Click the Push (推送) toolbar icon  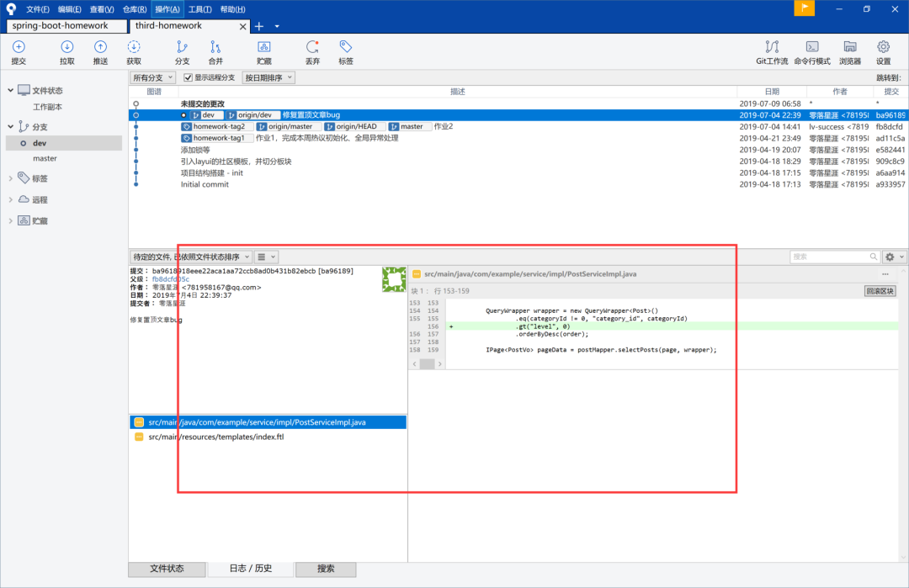(100, 52)
